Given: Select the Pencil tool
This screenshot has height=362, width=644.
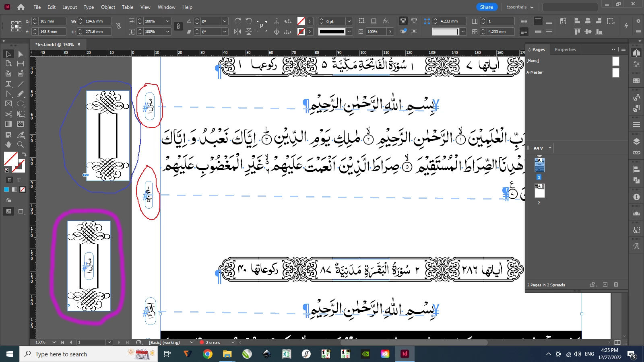Looking at the screenshot, I should click(x=21, y=94).
